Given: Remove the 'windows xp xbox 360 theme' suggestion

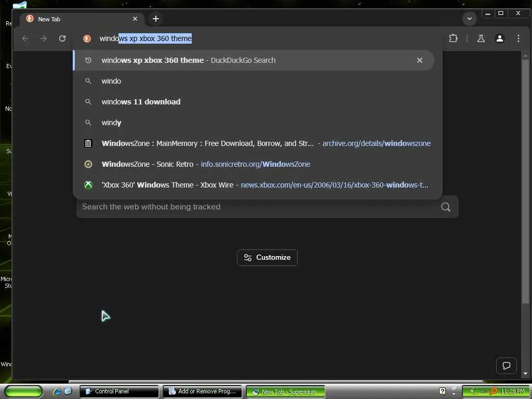Looking at the screenshot, I should tap(420, 60).
